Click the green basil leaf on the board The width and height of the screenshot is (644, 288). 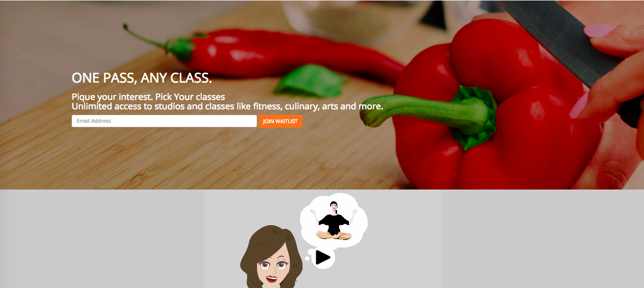[310, 83]
